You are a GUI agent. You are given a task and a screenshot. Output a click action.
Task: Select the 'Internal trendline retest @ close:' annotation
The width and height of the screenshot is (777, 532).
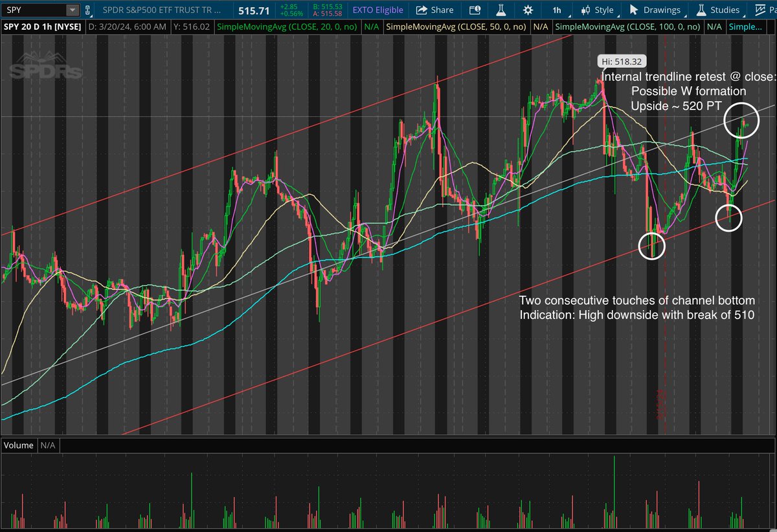(688, 77)
